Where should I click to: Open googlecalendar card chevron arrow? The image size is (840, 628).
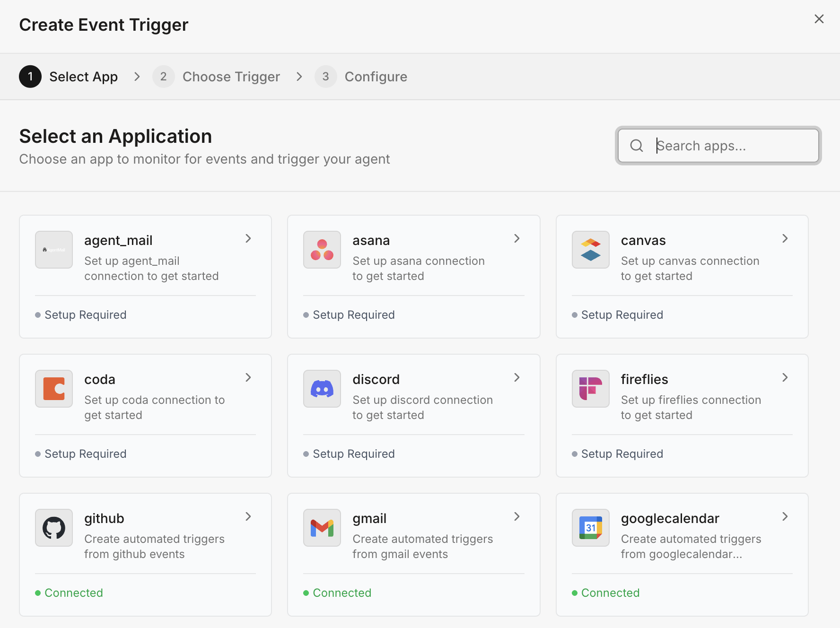785,516
